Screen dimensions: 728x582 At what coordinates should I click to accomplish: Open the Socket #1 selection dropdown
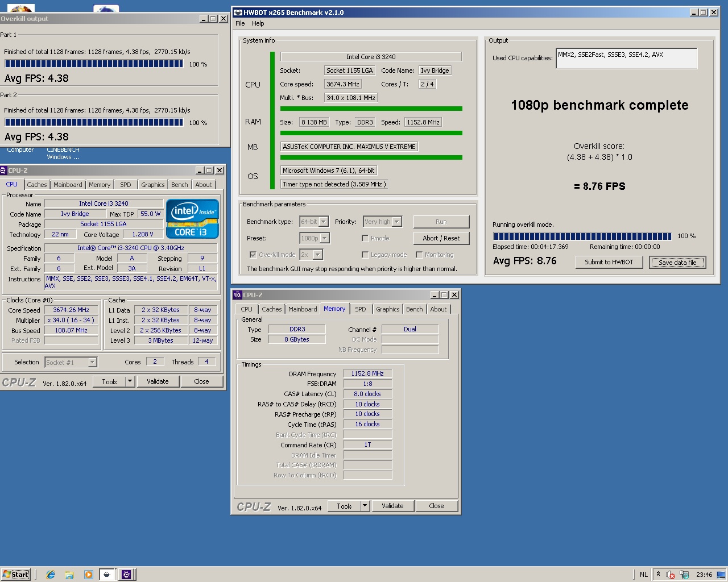93,362
